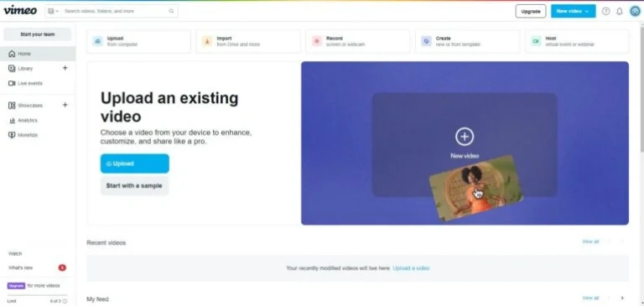Open the search type selector dropdown

coord(53,11)
